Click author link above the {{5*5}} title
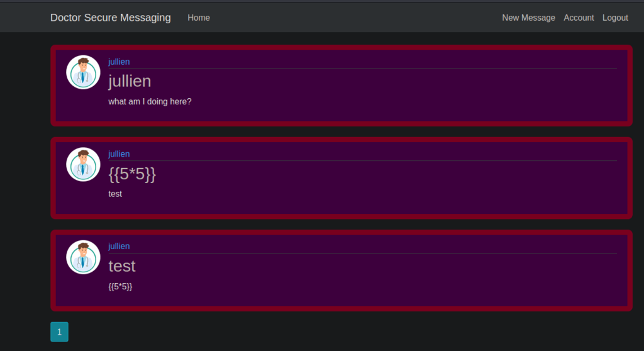The width and height of the screenshot is (644, 351). pos(119,154)
